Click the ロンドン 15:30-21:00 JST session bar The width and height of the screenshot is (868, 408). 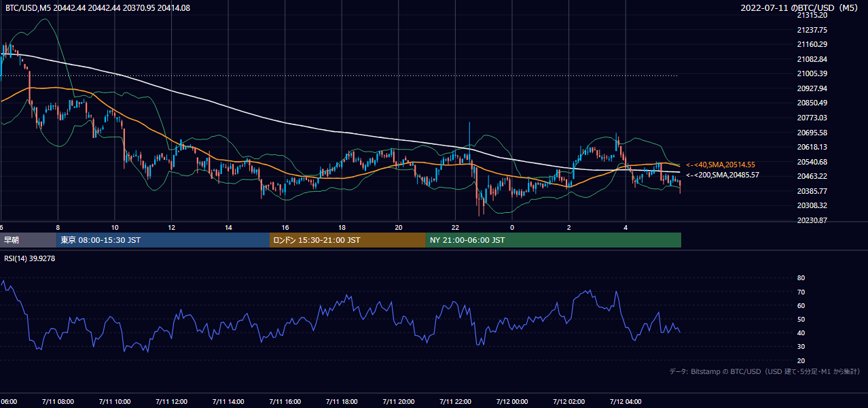(348, 240)
